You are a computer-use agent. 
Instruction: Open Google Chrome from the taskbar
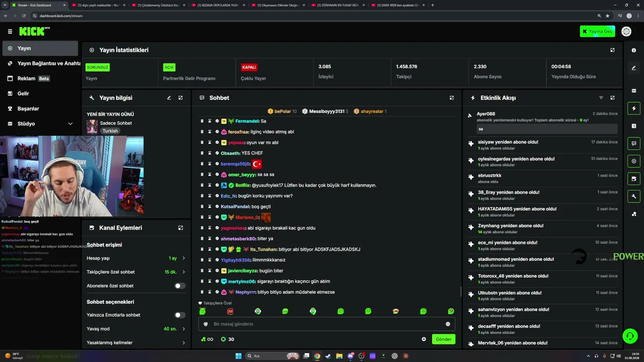[317, 356]
